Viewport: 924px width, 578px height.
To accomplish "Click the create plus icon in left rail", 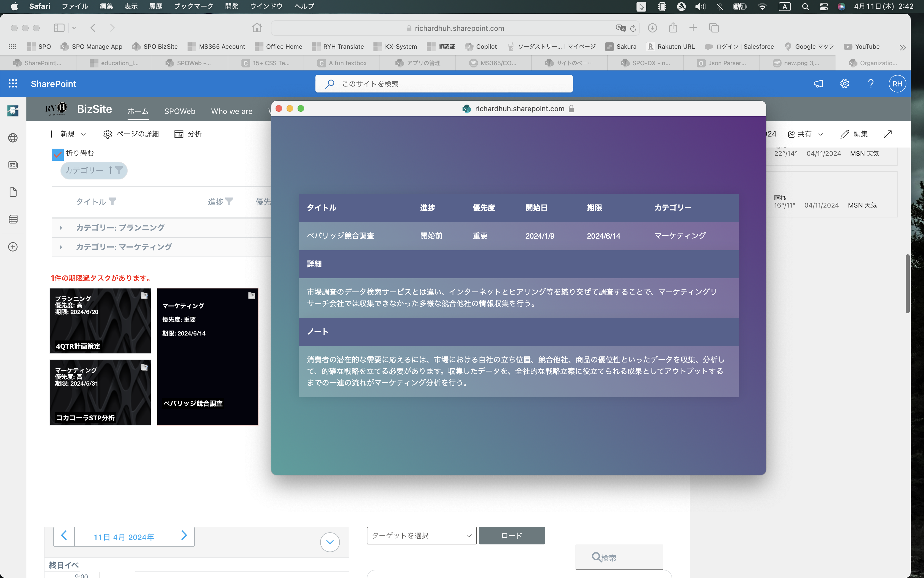I will (x=13, y=247).
